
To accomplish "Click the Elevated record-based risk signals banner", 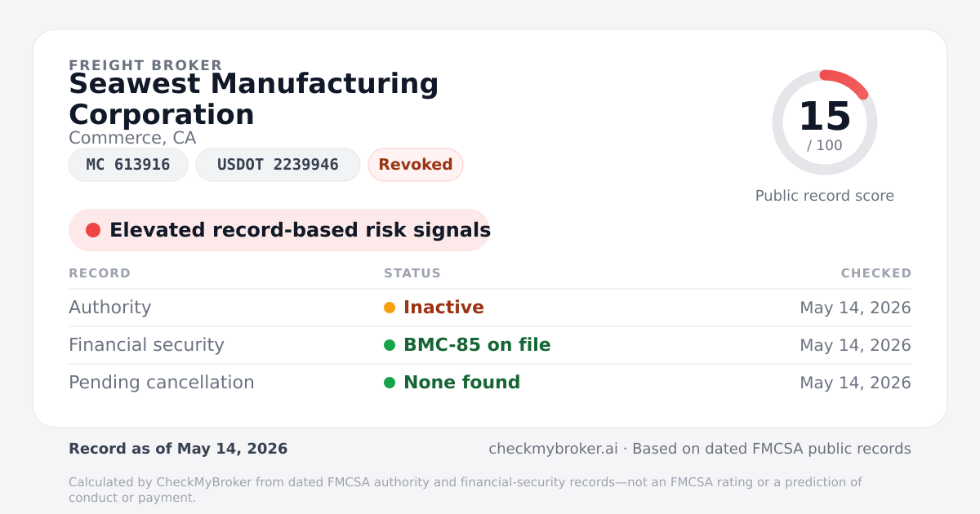I will (x=279, y=230).
